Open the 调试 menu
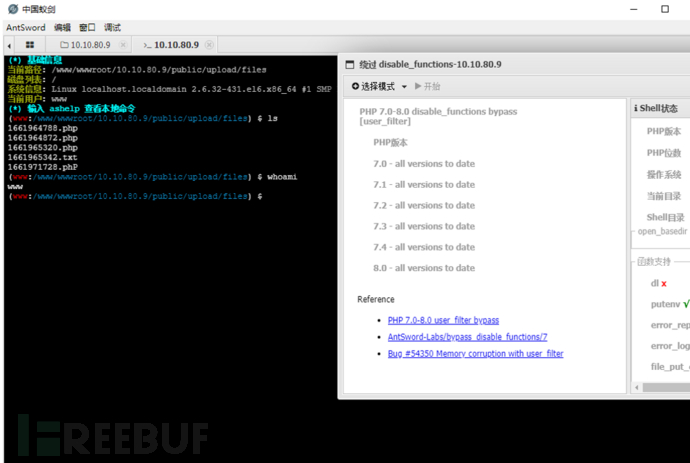 [x=112, y=27]
